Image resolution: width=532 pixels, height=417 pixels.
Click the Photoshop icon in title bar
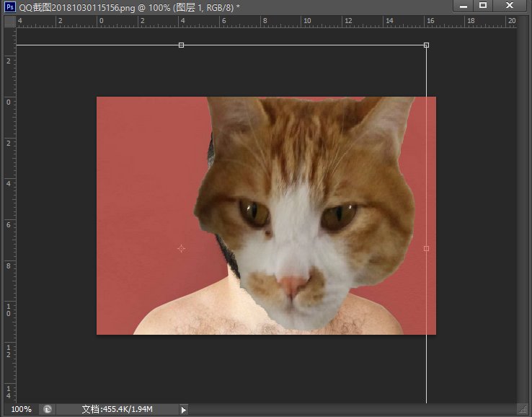click(10, 6)
